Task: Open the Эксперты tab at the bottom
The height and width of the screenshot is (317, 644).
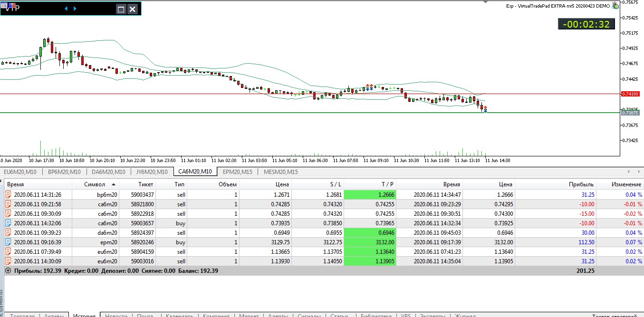Action: point(432,316)
